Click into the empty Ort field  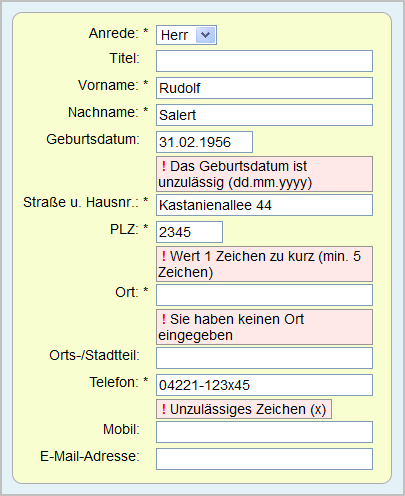tap(264, 295)
